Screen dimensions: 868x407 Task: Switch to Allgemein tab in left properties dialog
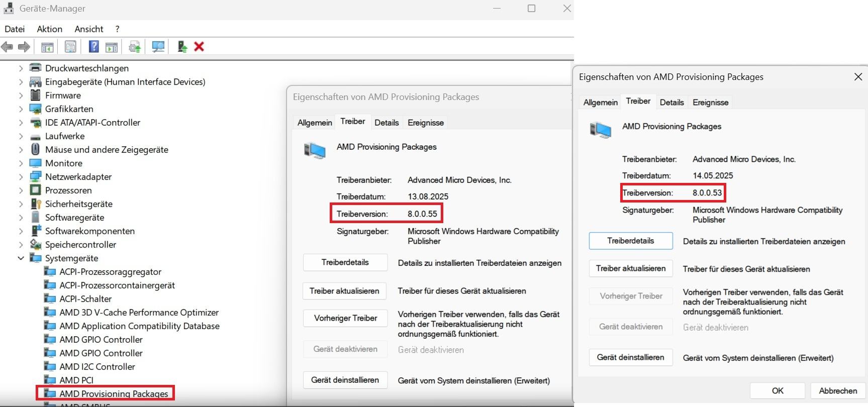pos(315,123)
